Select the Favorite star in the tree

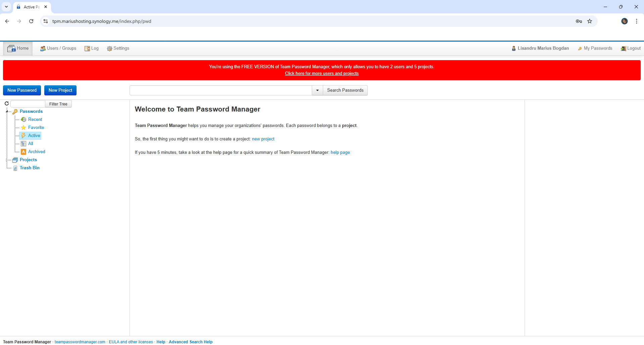[x=23, y=128]
